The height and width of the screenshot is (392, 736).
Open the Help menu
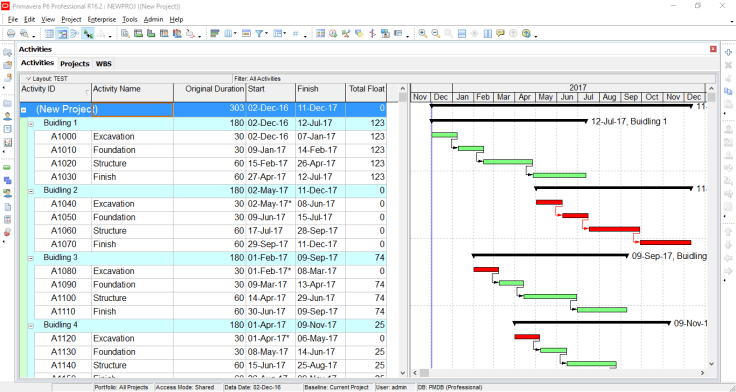pos(176,19)
